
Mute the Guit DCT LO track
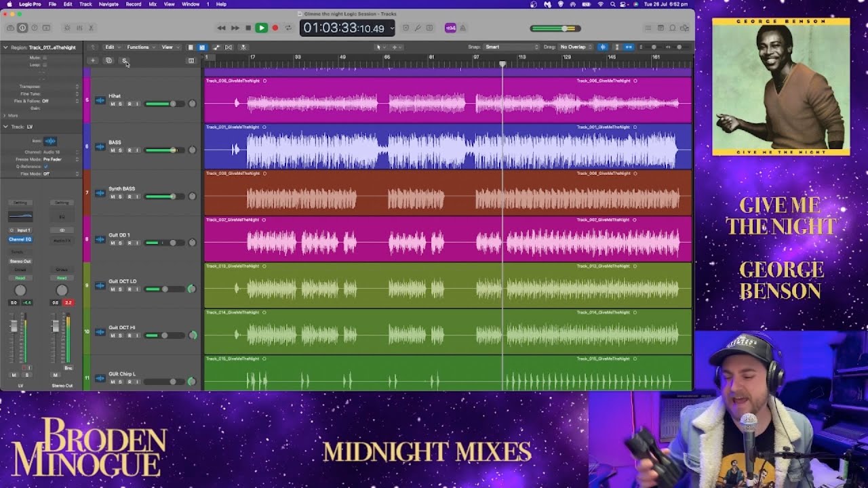click(113, 289)
